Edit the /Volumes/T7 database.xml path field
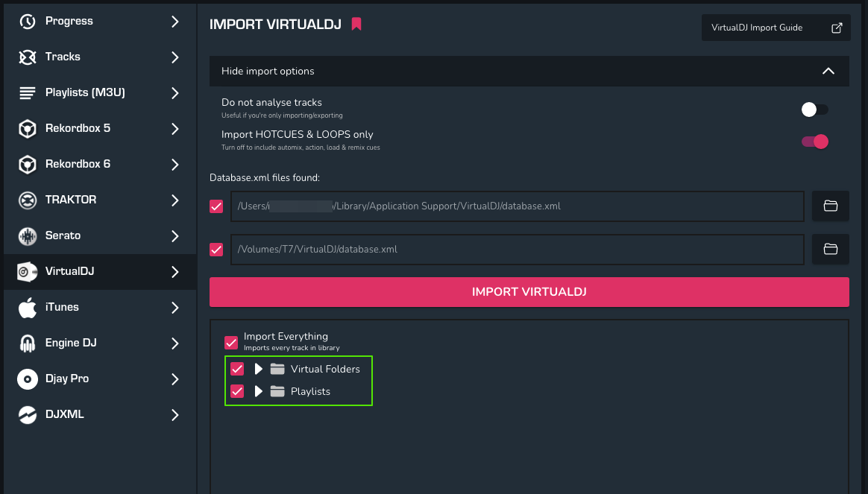This screenshot has width=868, height=494. click(x=517, y=250)
